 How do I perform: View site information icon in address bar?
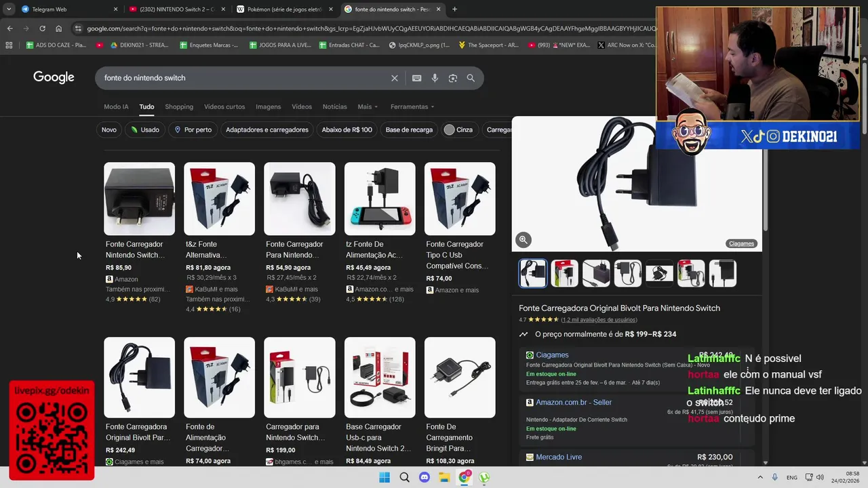[78, 28]
